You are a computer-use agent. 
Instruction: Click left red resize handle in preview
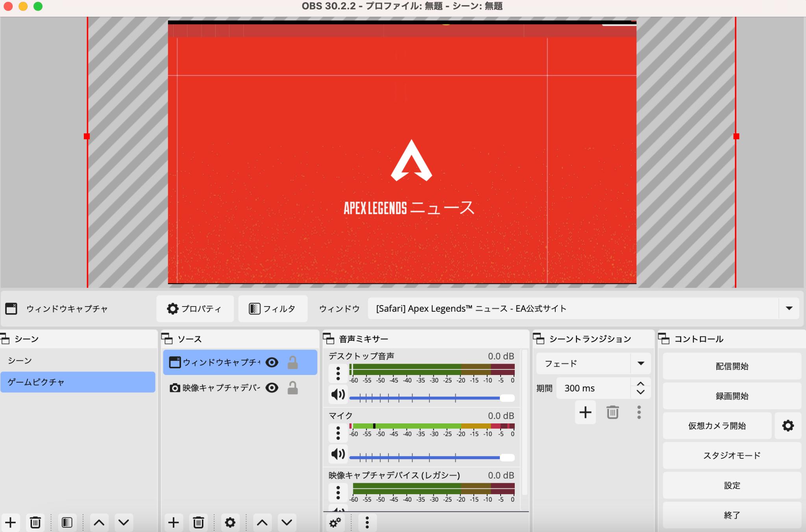[87, 136]
